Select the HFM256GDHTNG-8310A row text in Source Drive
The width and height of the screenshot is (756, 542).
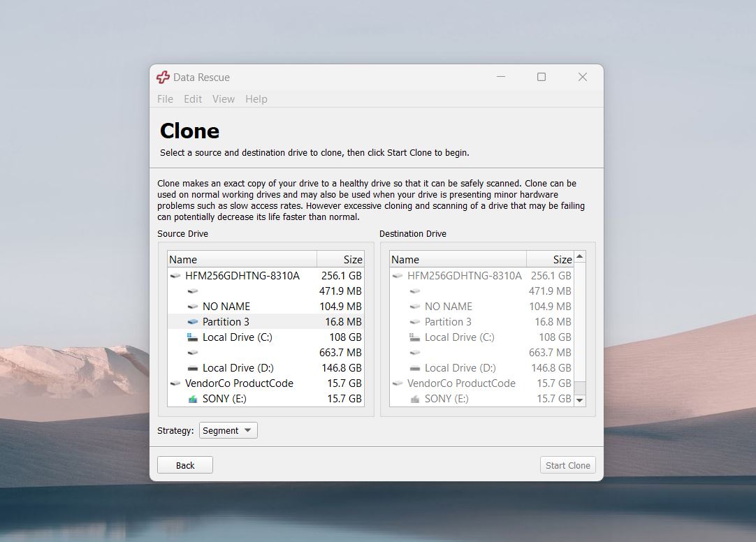242,276
